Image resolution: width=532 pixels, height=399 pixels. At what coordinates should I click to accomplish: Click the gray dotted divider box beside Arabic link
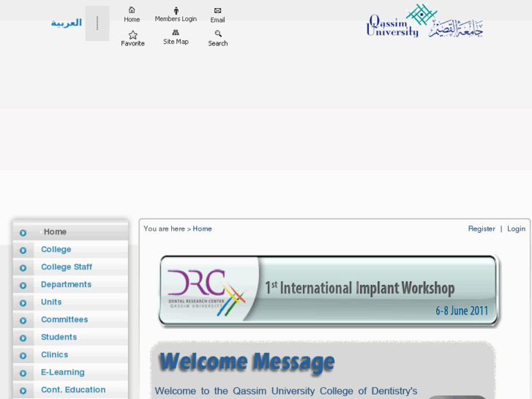[x=97, y=23]
